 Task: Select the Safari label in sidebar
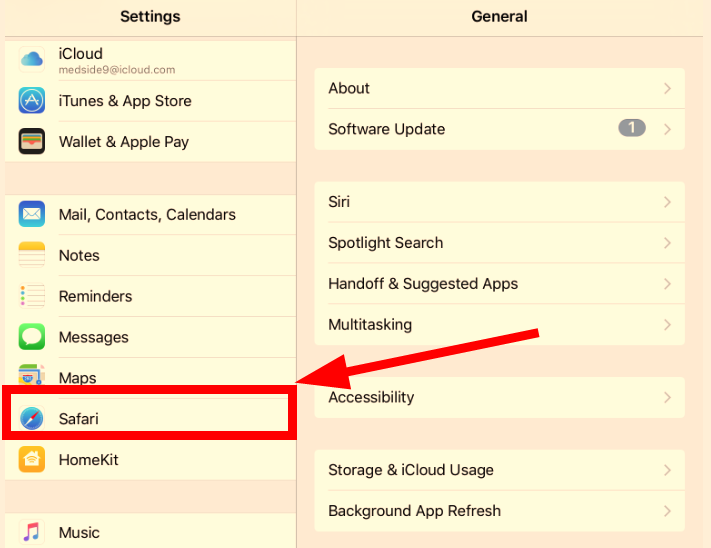pyautogui.click(x=78, y=419)
